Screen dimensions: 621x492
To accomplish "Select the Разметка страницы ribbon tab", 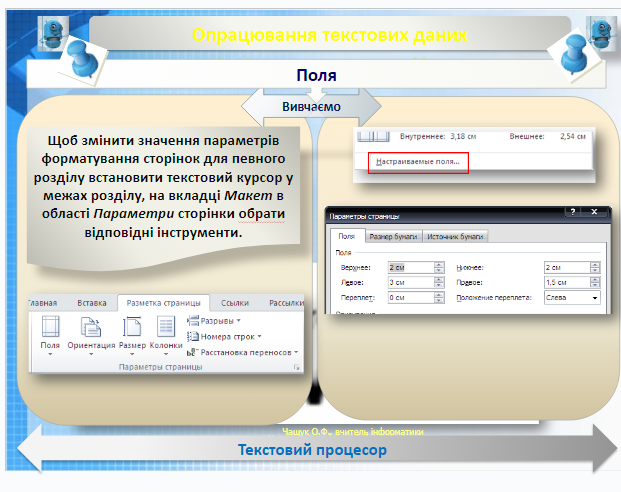I will coord(164,303).
